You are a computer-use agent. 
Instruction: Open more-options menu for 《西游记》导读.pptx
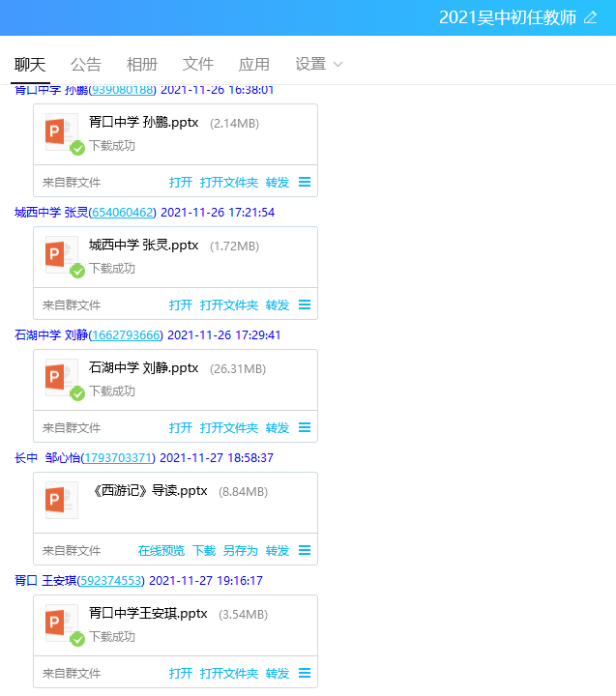305,550
